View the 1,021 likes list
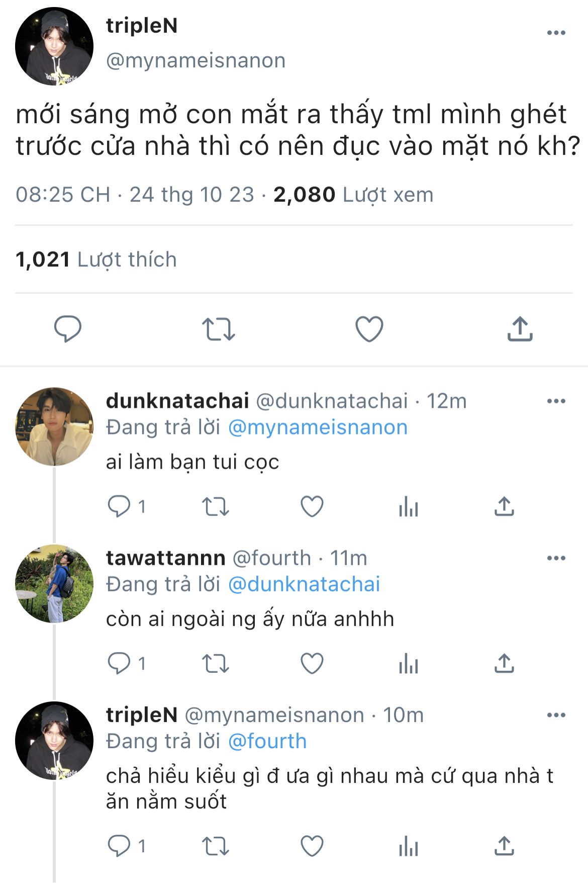Screen dimensions: 588x883 point(96,260)
